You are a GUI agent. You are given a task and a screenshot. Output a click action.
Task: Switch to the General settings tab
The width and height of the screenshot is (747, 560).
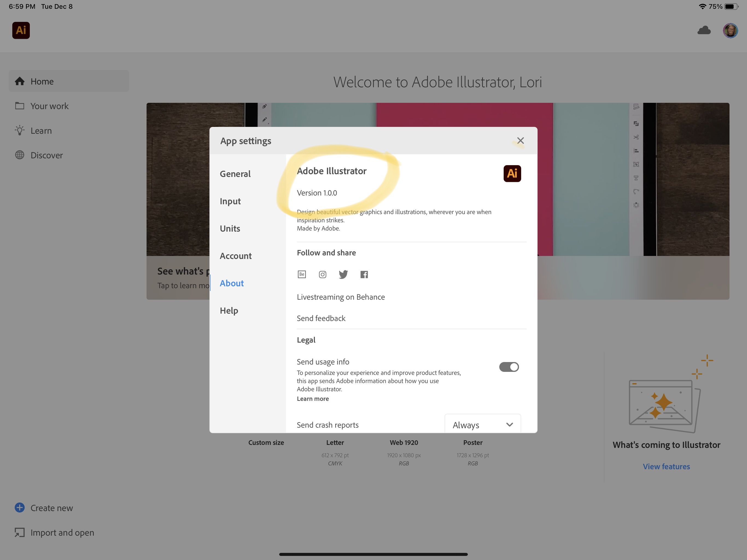coord(235,174)
